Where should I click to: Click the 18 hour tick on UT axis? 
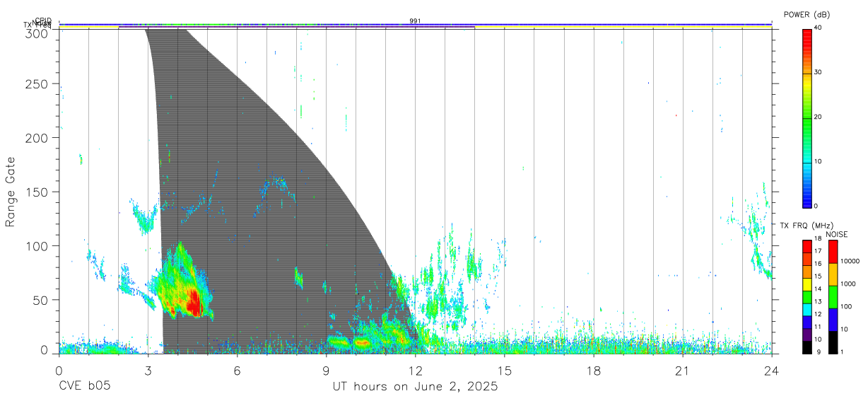click(594, 370)
